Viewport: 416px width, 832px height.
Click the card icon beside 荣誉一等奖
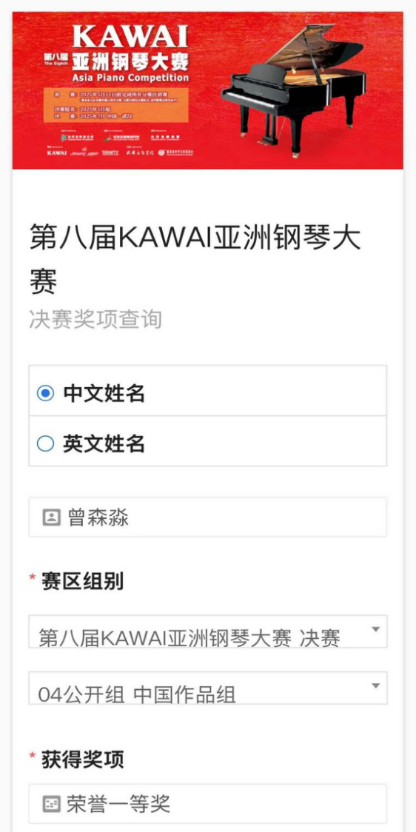(51, 804)
